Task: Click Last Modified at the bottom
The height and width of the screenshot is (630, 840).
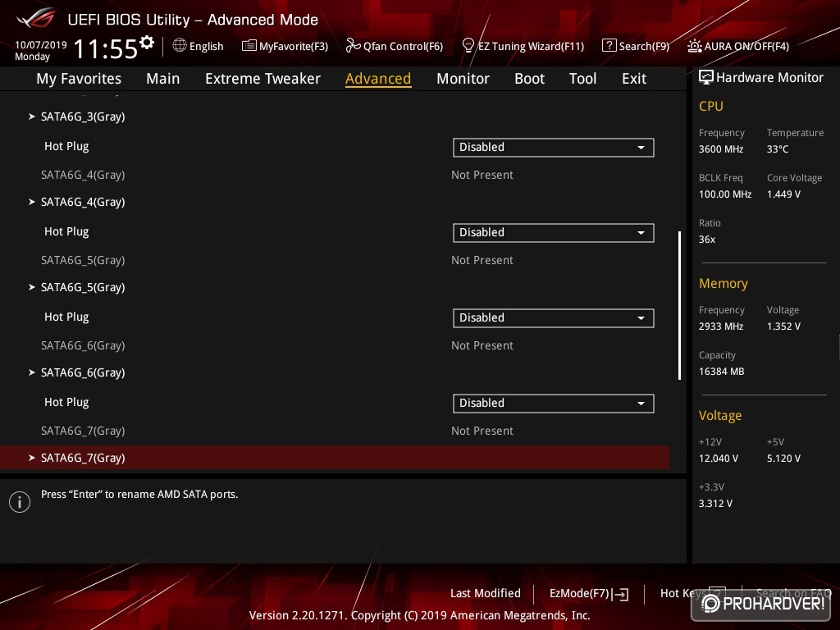Action: (x=486, y=594)
